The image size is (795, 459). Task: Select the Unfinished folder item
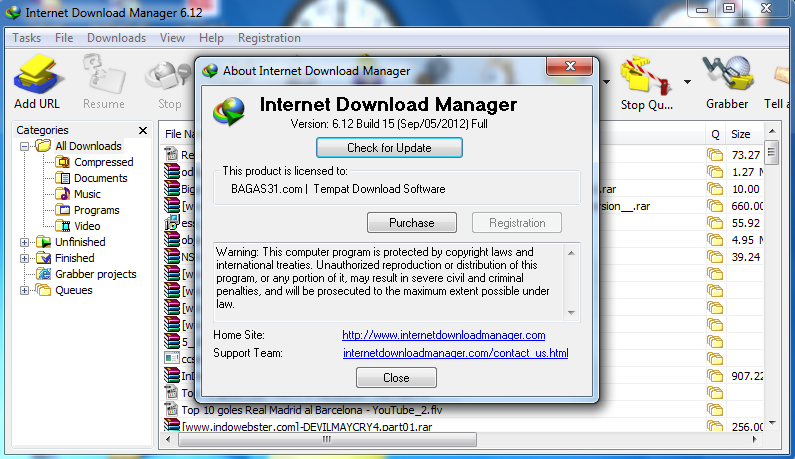click(71, 242)
